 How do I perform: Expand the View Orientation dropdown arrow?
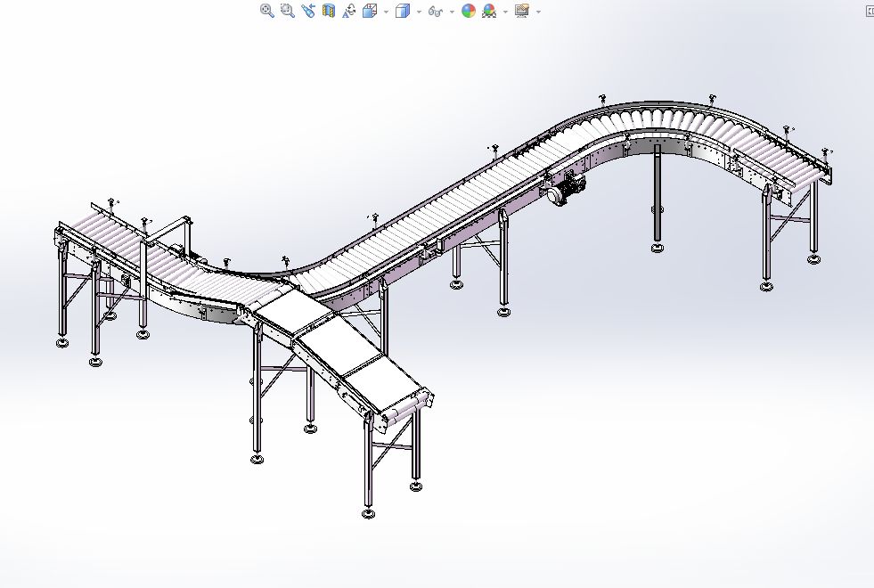[386, 12]
